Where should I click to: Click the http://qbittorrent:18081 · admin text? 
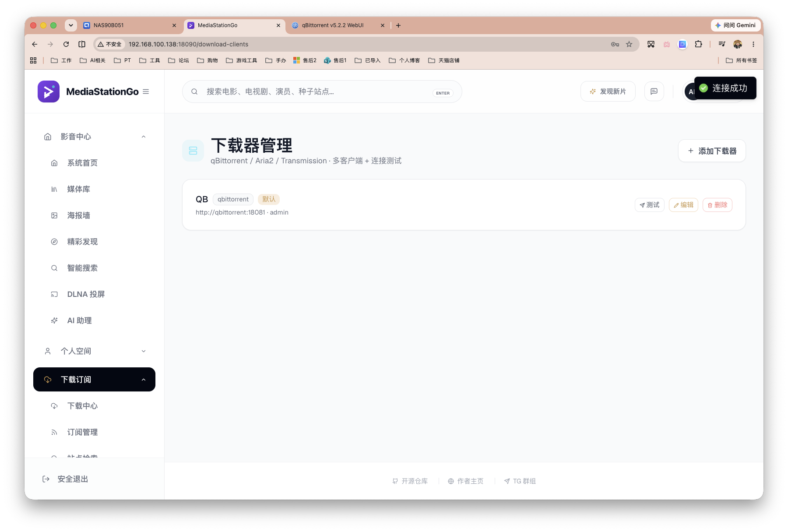242,212
